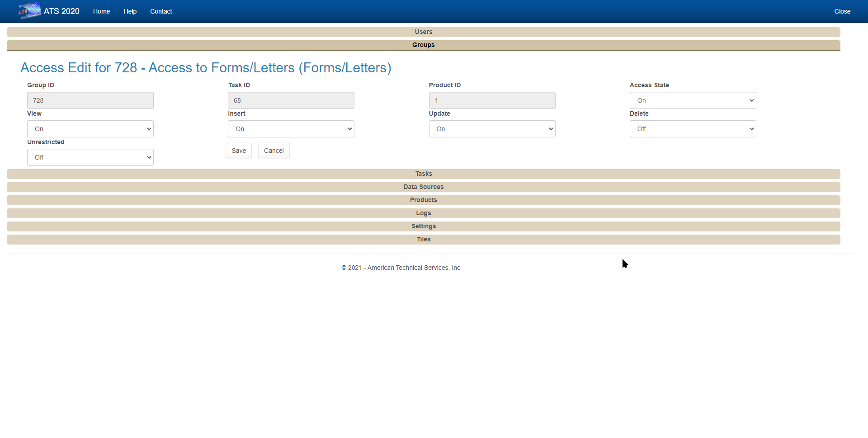Go to the Contact page link
This screenshot has width=868, height=438.
point(161,11)
